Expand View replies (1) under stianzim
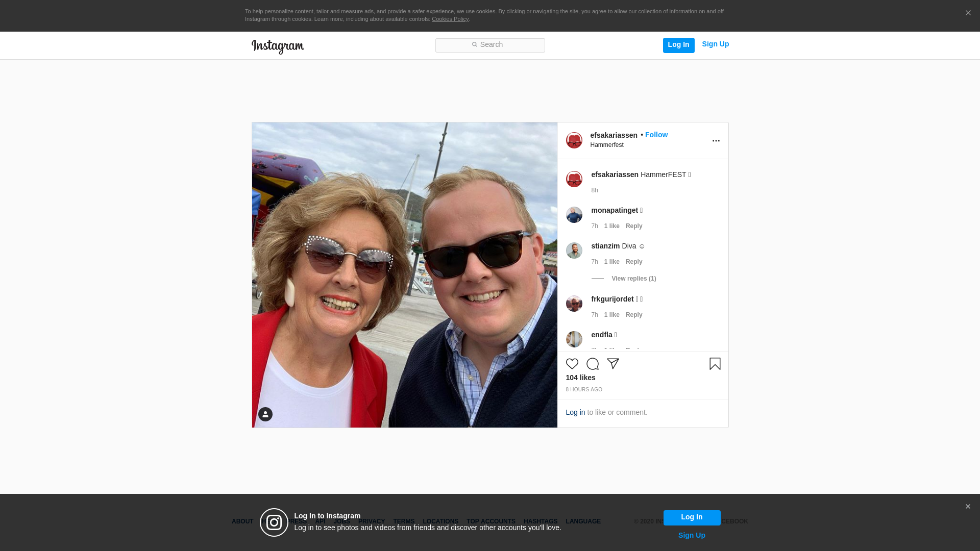 pyautogui.click(x=633, y=279)
